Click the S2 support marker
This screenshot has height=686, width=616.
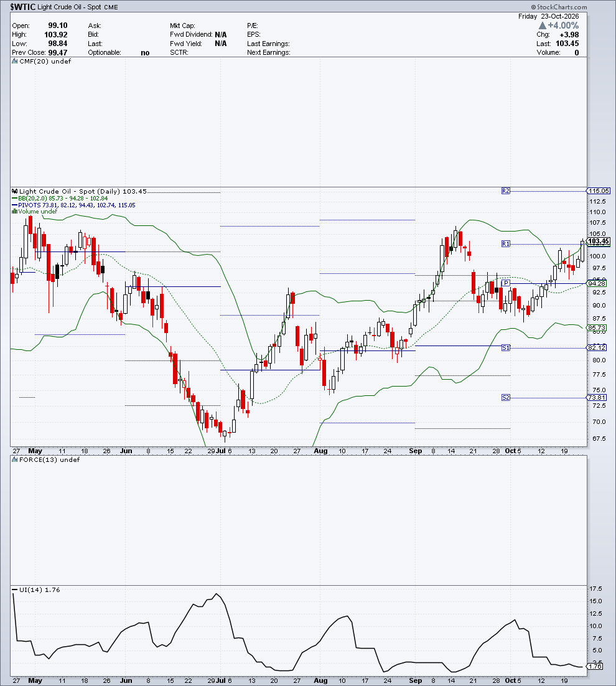506,398
